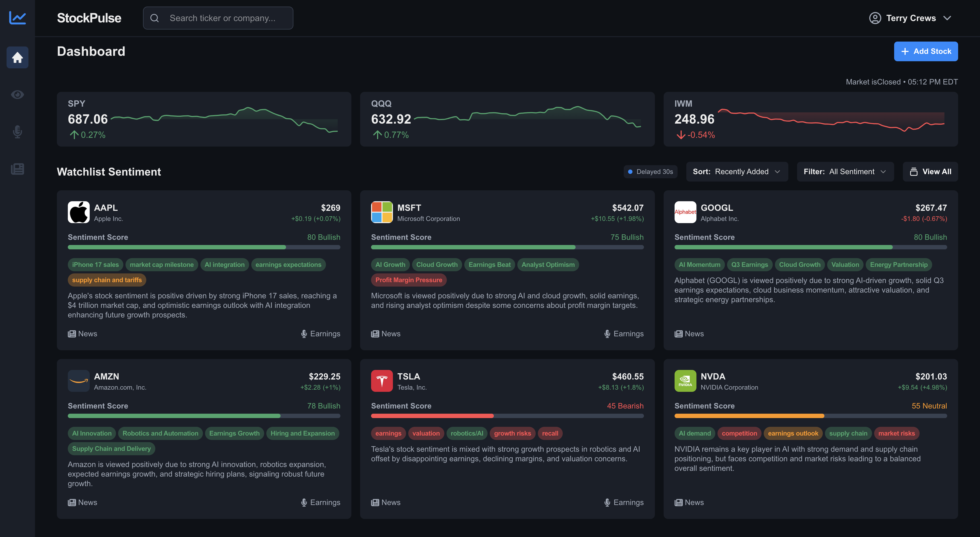The width and height of the screenshot is (980, 537).
Task: Select the Earnings microphone icon in sidebar
Action: (17, 132)
